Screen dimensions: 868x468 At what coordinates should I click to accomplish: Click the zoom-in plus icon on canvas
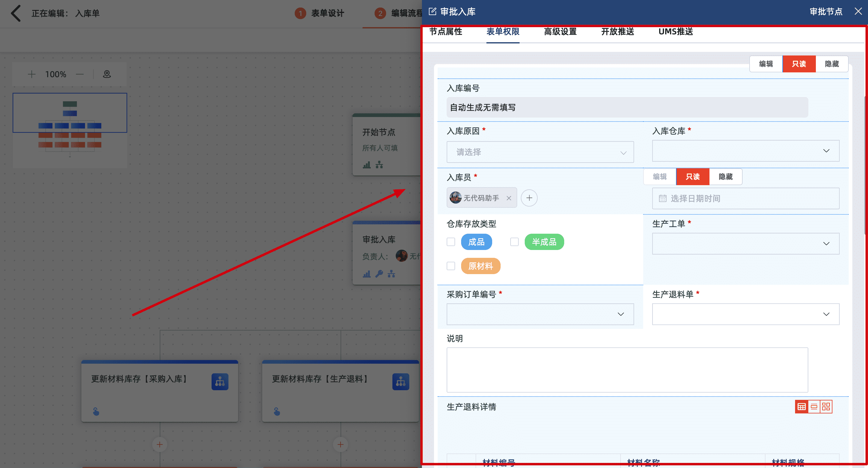32,74
